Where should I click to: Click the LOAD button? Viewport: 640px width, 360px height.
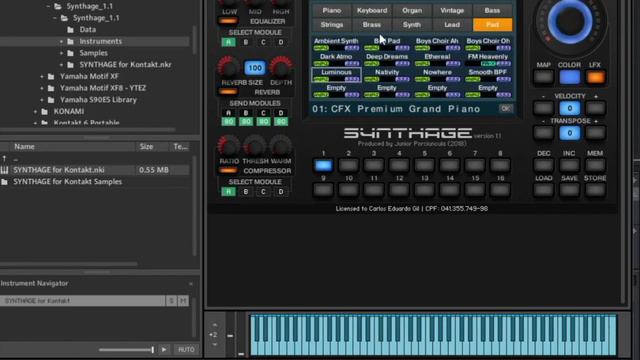coord(543,190)
